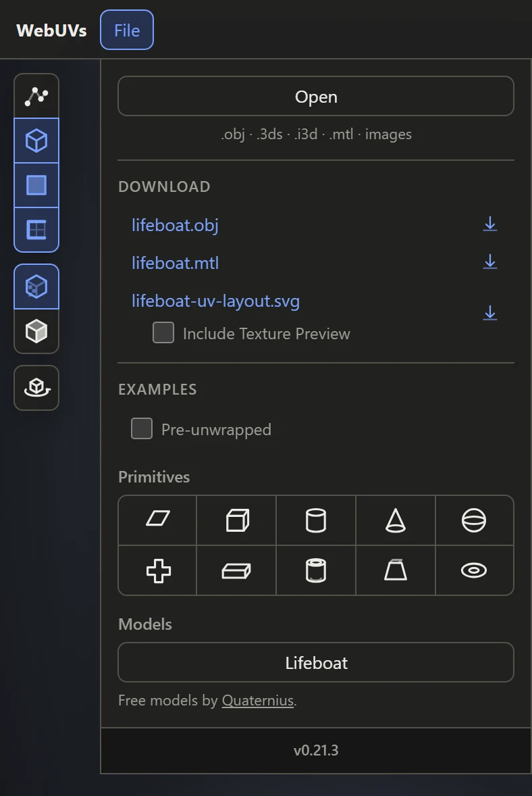Load the cross-shaped primitive

[158, 570]
